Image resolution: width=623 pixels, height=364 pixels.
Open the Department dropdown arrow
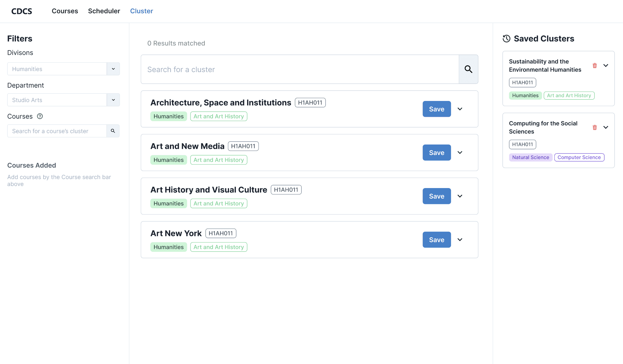113,100
